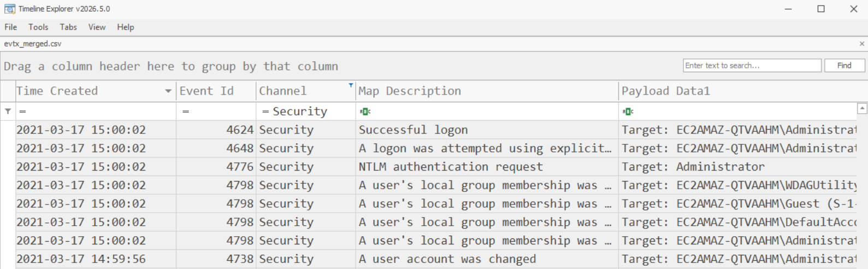
Task: Open the File menu
Action: pos(11,27)
